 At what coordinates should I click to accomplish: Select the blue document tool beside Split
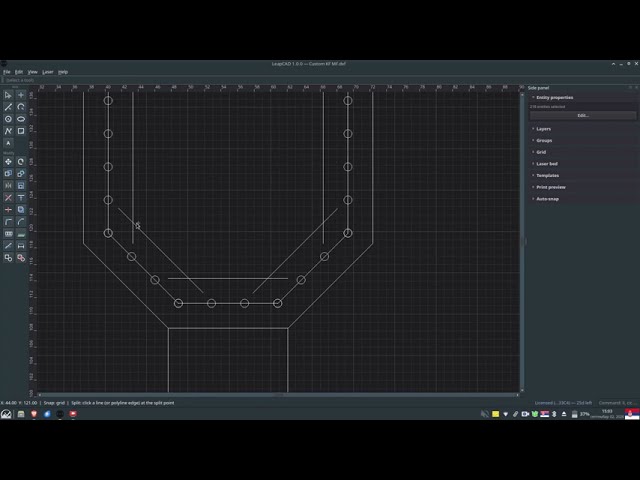[x=21, y=209]
